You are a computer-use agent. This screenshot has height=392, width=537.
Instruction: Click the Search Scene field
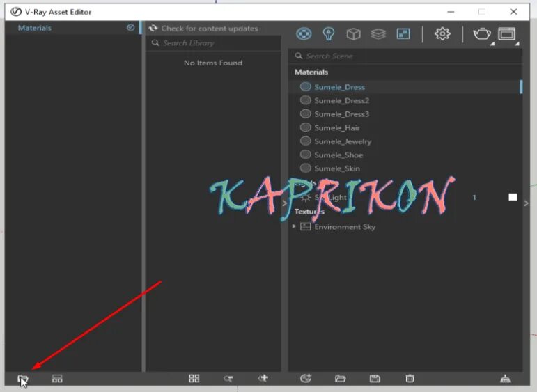tap(405, 56)
